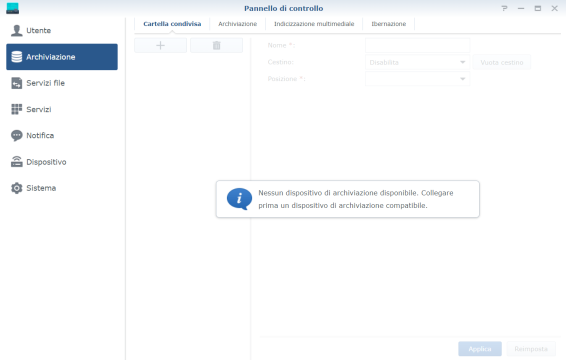Open the Ibernazione tab

click(x=389, y=24)
